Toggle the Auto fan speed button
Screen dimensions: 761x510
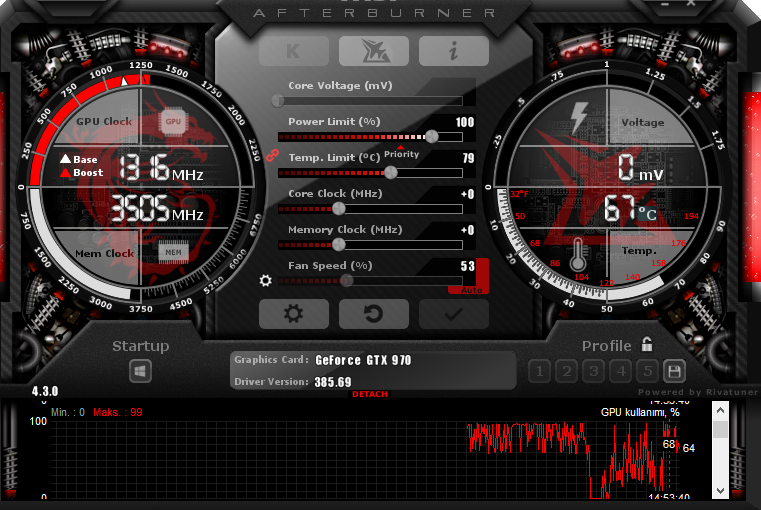(472, 290)
